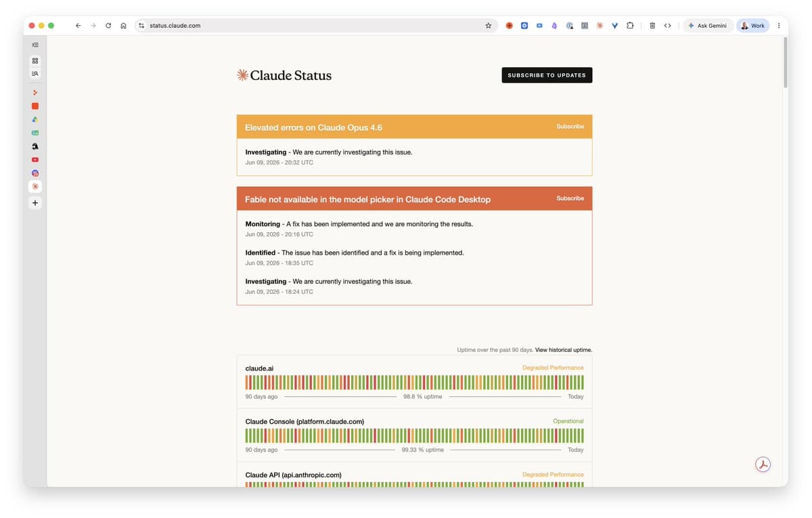Screen dimensions: 812x518
Task: Expand the vertical tabs sidebar
Action: [x=35, y=45]
